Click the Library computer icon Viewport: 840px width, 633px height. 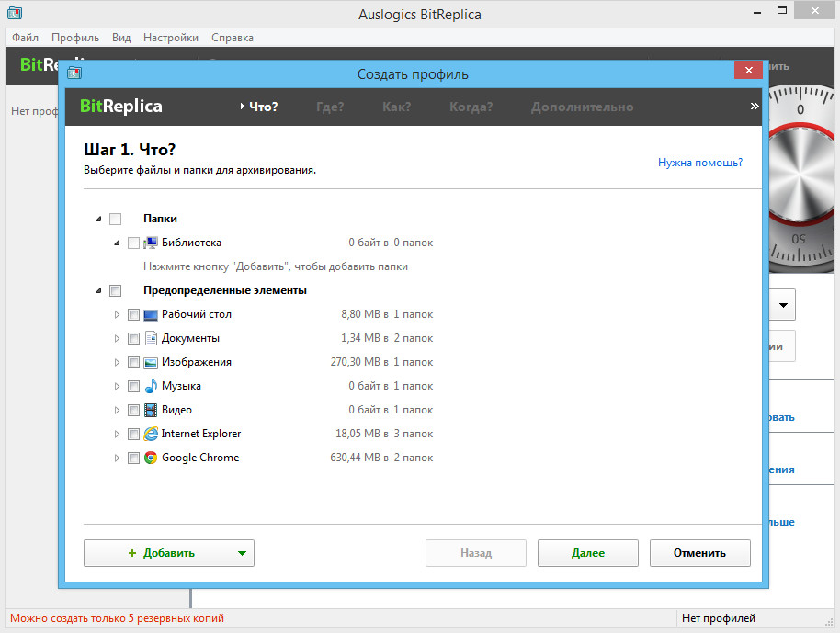[151, 243]
